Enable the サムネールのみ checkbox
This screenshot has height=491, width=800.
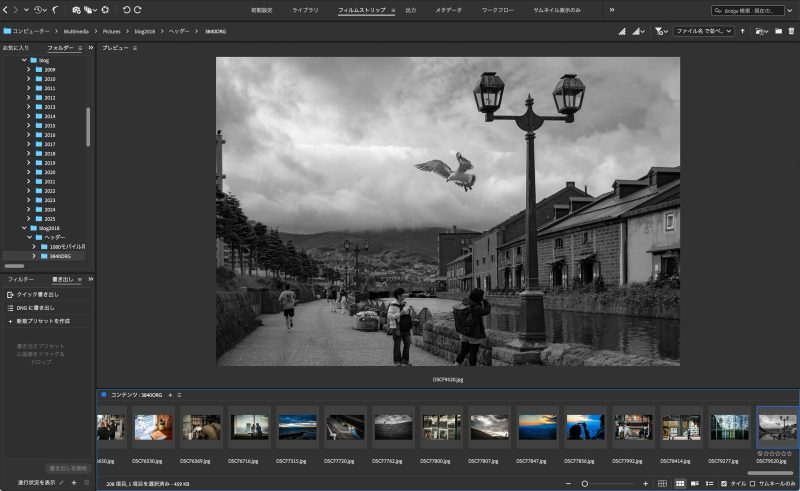point(752,483)
